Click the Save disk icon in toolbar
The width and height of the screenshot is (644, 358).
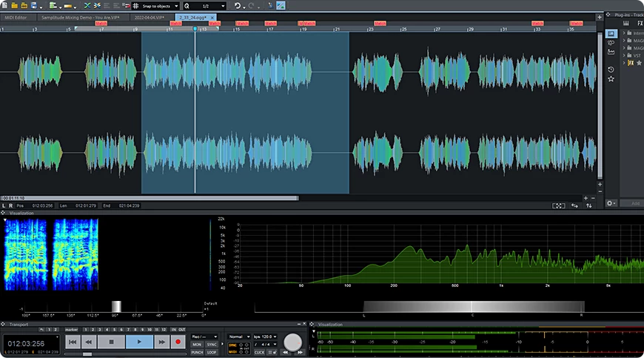pyautogui.click(x=33, y=5)
